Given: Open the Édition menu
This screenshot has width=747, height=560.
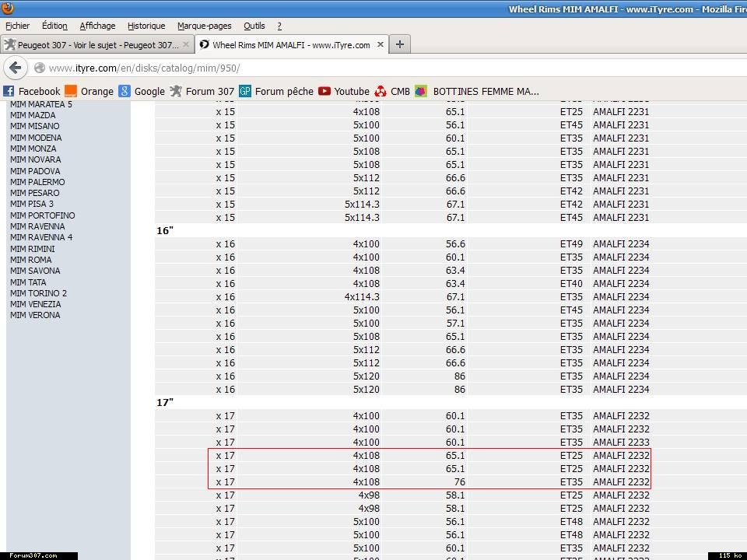Looking at the screenshot, I should 54,26.
